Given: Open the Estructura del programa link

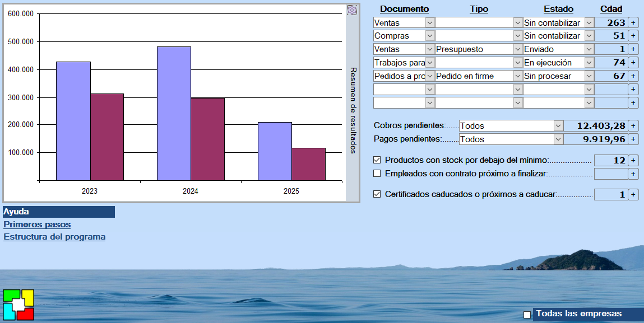Looking at the screenshot, I should 54,237.
